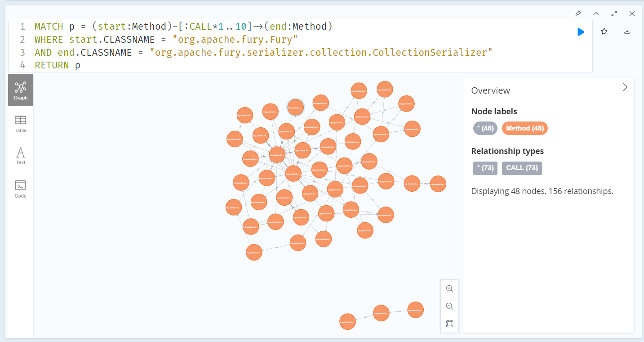Pin the result frame
The height and width of the screenshot is (342, 644).
coord(578,13)
